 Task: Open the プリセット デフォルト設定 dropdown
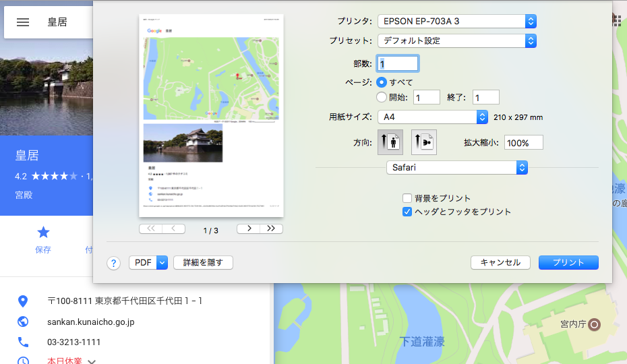(457, 40)
